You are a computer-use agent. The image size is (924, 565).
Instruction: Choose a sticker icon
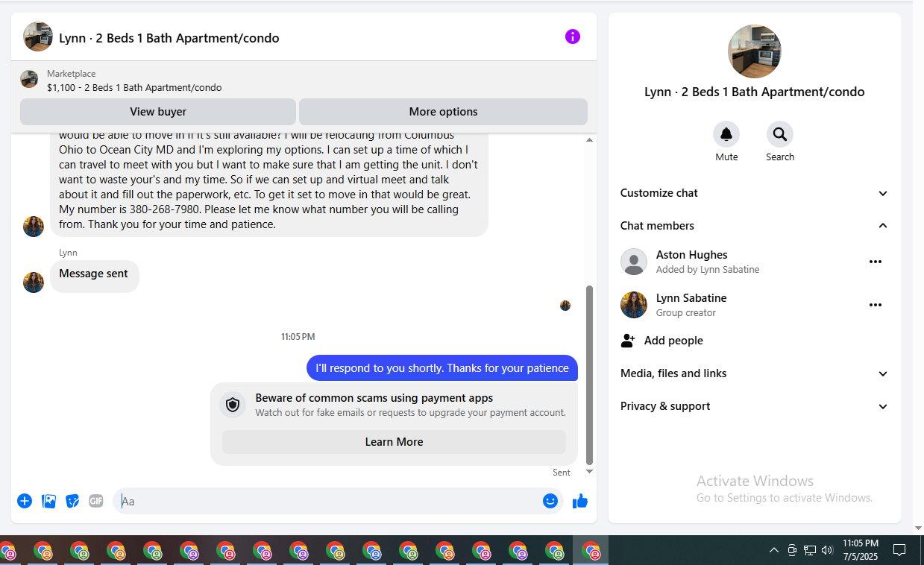pos(72,501)
